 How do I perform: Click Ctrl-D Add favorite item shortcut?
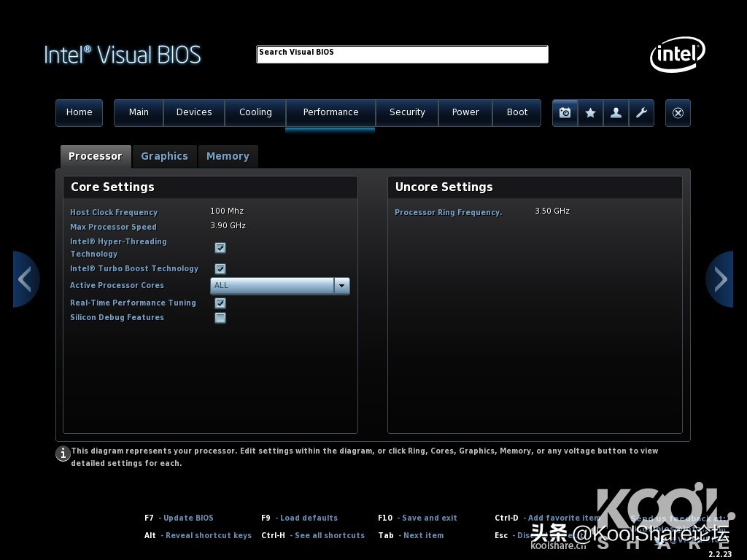(x=547, y=518)
